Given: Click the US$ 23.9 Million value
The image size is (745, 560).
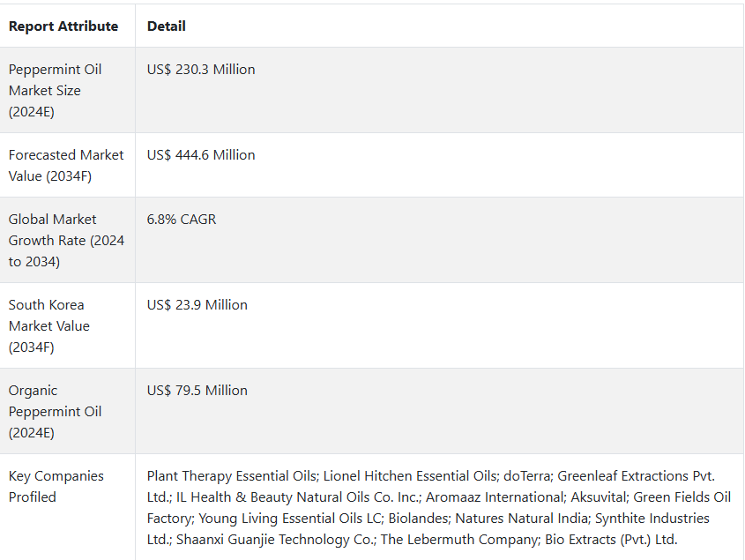Looking at the screenshot, I should tap(197, 305).
